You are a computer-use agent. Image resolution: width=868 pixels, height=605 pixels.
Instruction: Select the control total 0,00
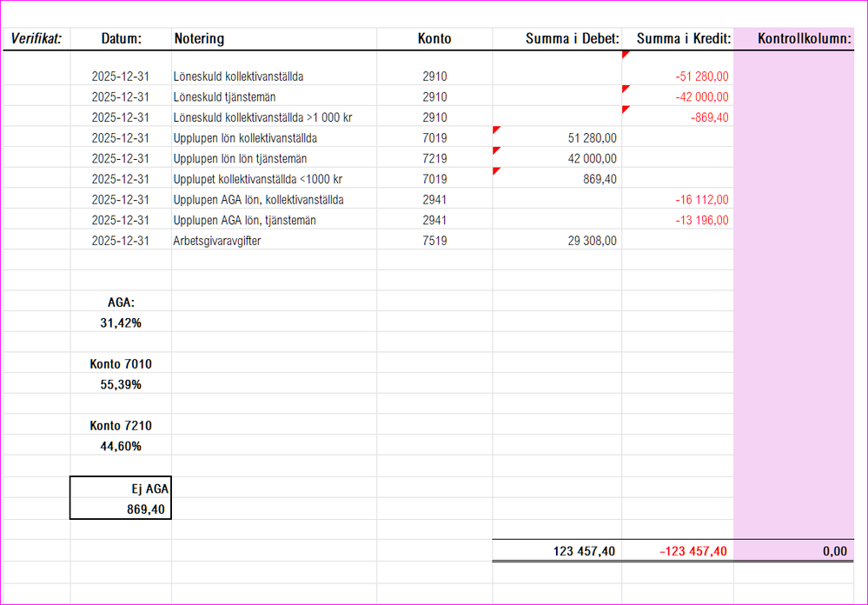click(794, 551)
